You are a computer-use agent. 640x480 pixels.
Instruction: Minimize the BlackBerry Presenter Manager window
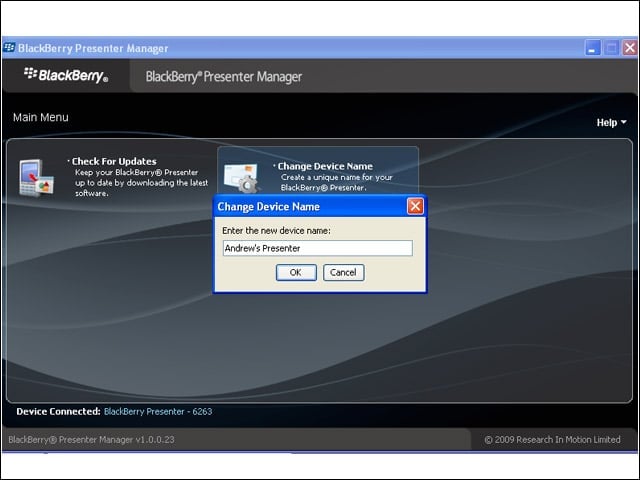[592, 48]
